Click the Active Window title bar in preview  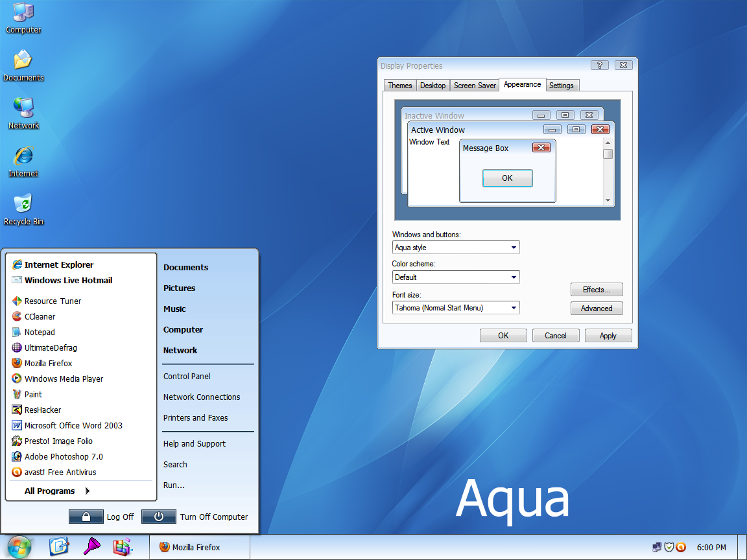[x=511, y=130]
